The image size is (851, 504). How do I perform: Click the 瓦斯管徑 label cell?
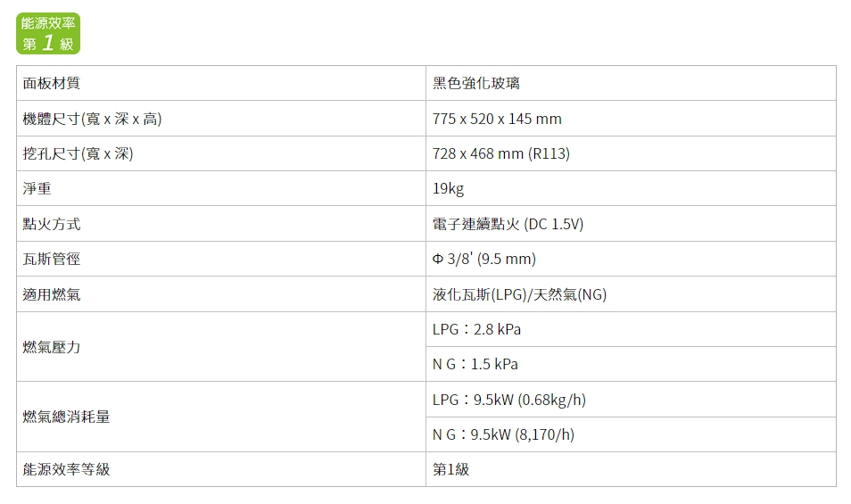(52, 259)
